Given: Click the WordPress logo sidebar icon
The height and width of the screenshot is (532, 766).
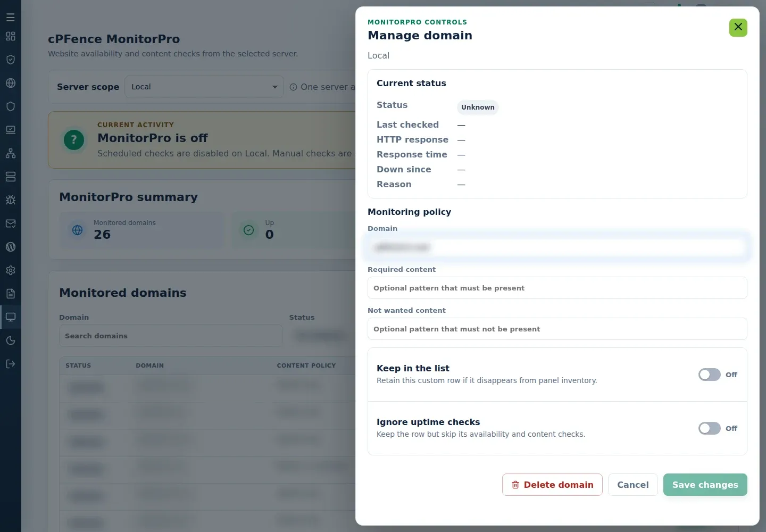Looking at the screenshot, I should (11, 247).
